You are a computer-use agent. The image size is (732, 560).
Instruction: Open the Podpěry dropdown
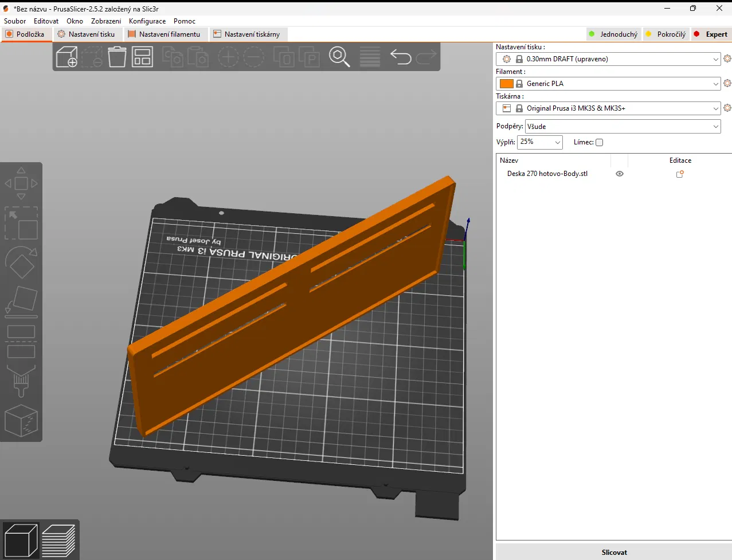[623, 127]
